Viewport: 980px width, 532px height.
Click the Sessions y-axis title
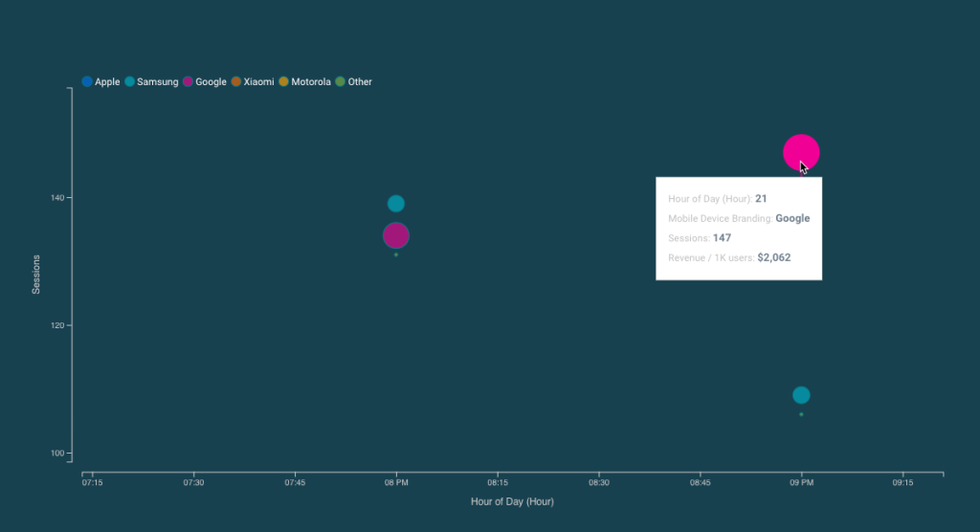[x=36, y=275]
